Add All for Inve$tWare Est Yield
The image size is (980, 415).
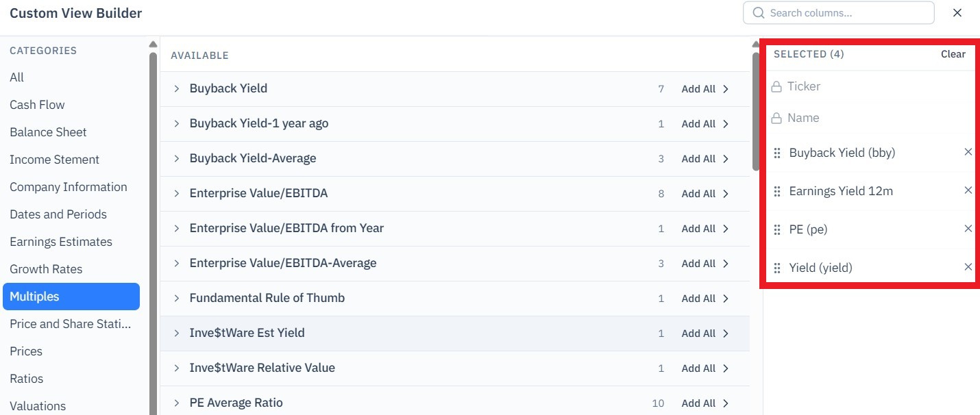[x=705, y=334]
